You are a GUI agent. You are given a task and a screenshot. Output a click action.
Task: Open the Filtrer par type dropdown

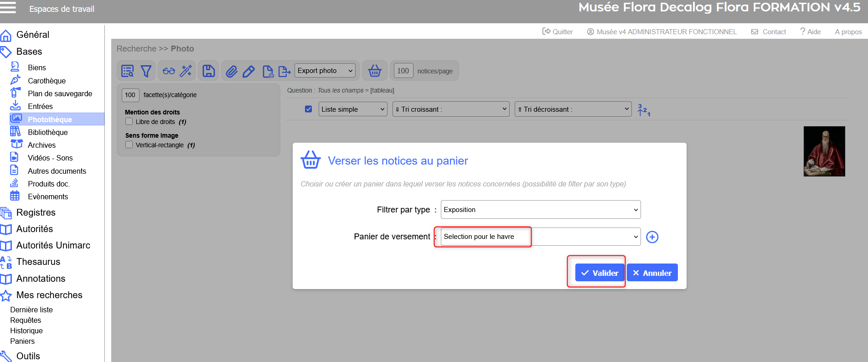(x=540, y=210)
